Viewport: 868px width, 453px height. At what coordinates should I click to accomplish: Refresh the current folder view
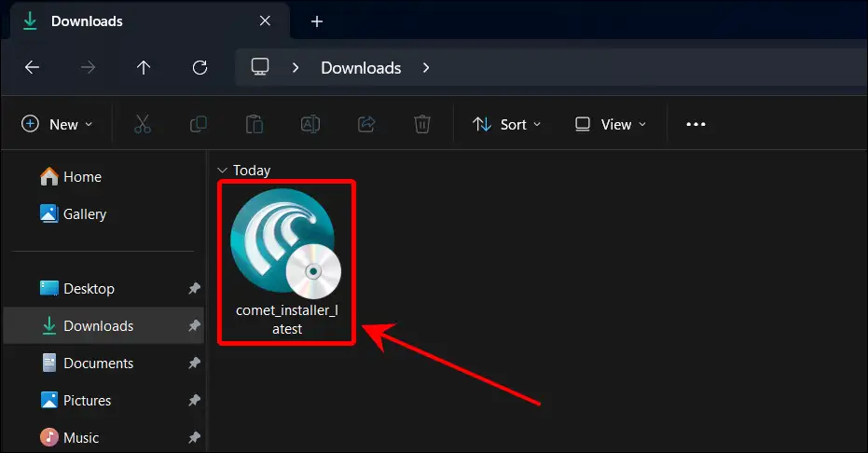tap(200, 68)
